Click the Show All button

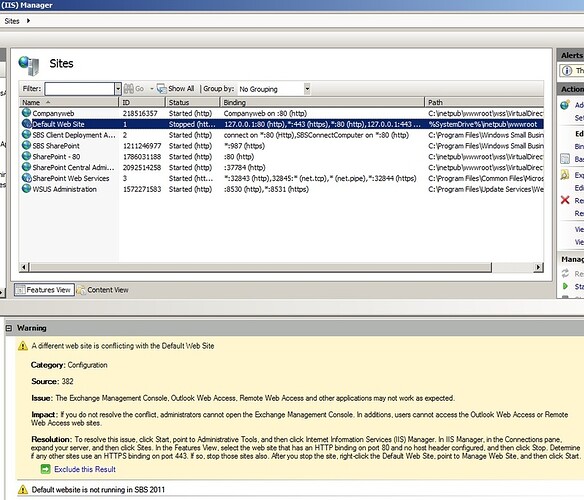click(x=176, y=89)
